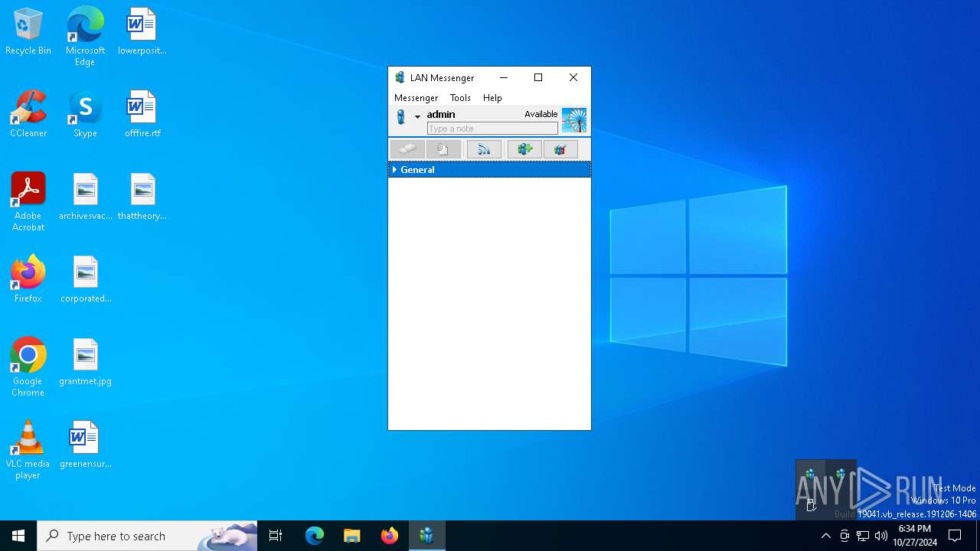Click the LAN Messenger title bar icon

[400, 77]
